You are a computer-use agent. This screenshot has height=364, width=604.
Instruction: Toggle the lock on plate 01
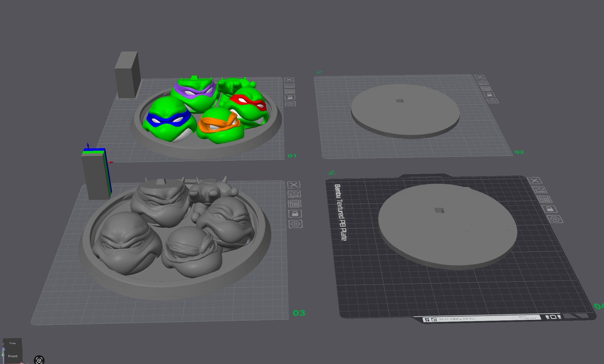(x=290, y=98)
